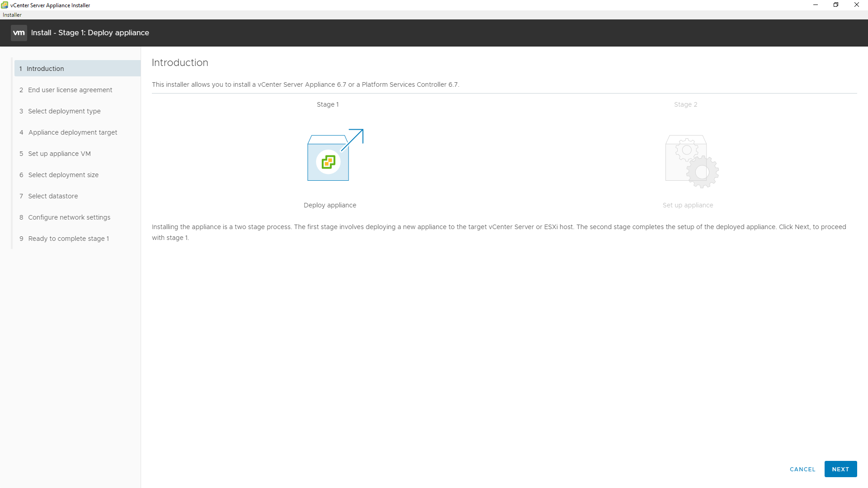The image size is (868, 488).
Task: Click the Stage 2 label
Action: coord(685,104)
